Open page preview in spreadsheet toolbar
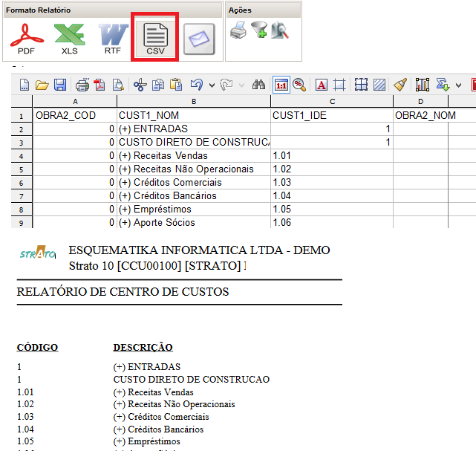The image size is (476, 451). pyautogui.click(x=118, y=85)
